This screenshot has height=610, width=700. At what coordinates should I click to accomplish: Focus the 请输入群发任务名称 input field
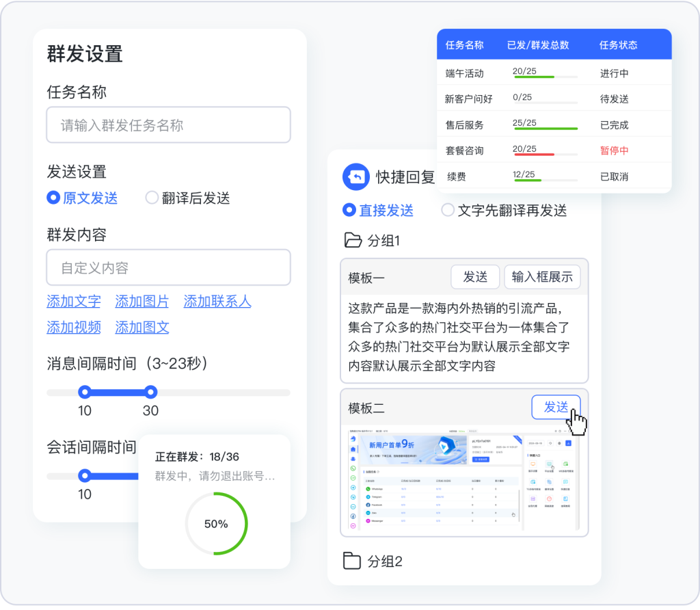[x=168, y=125]
